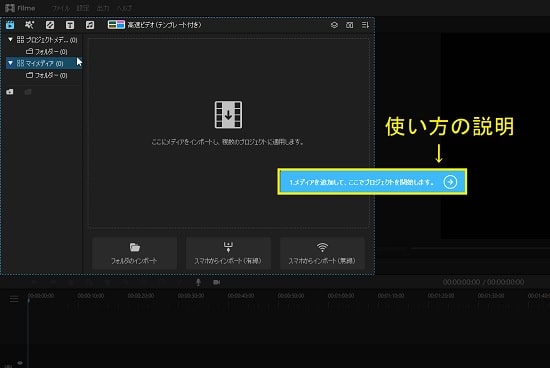Open the sort list icon in media header
Viewport: 550px width, 368px height.
[x=365, y=25]
